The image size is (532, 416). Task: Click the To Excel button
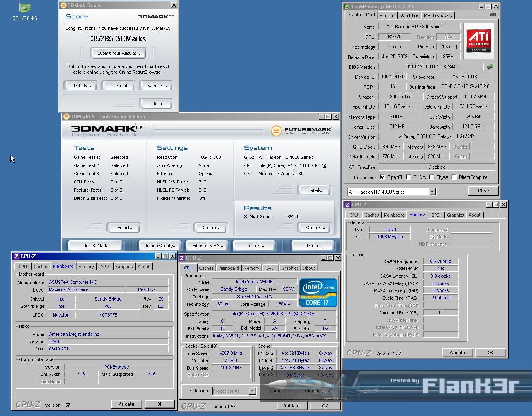(119, 86)
